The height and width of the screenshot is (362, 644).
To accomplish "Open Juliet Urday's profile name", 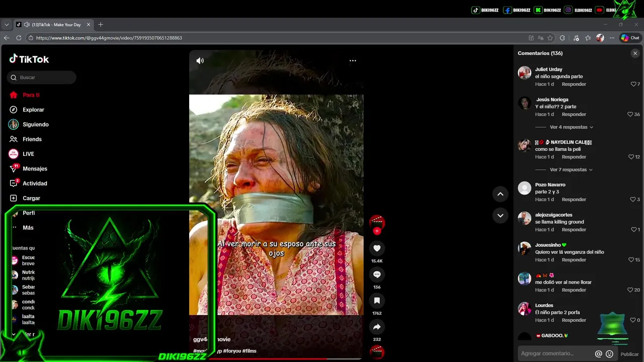I will pyautogui.click(x=548, y=69).
